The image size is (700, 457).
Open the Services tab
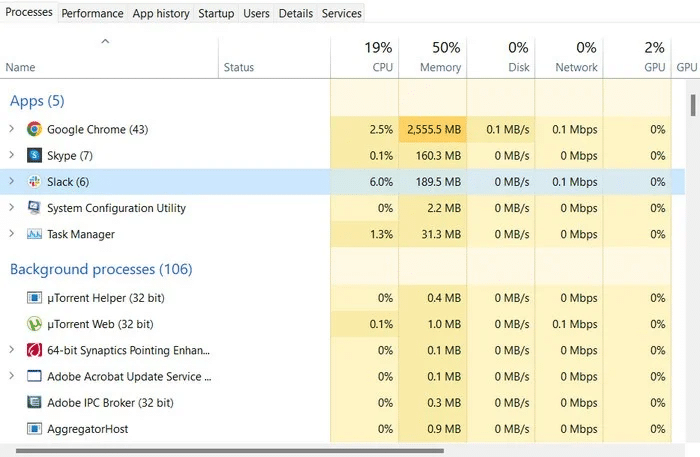(342, 13)
